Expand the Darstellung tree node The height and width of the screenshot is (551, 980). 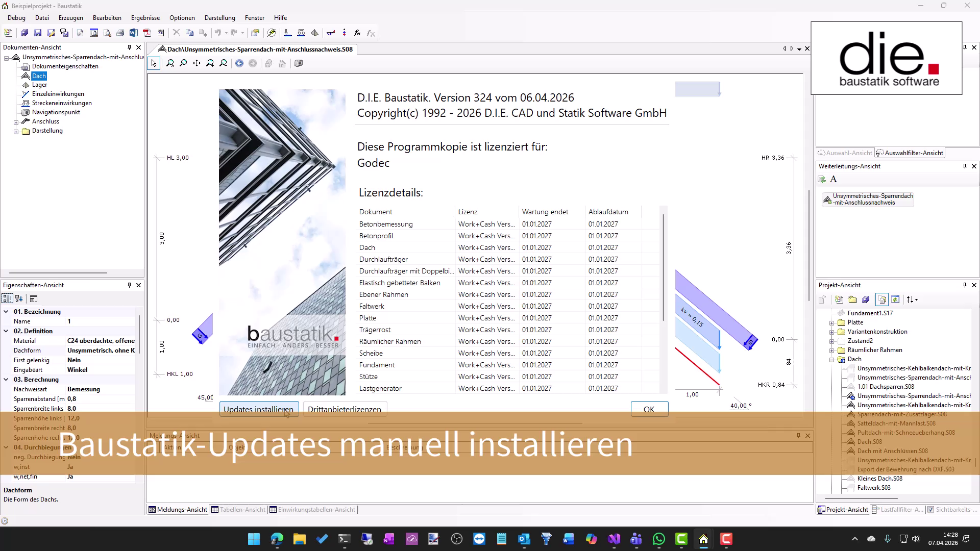(16, 131)
